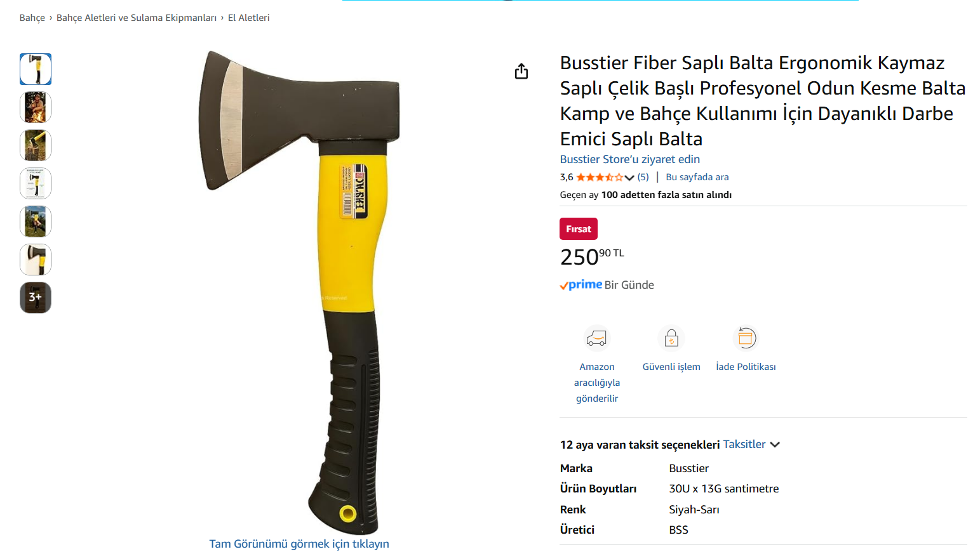980x554 pixels.
Task: Click the share icon beside the product image
Action: pos(521,71)
